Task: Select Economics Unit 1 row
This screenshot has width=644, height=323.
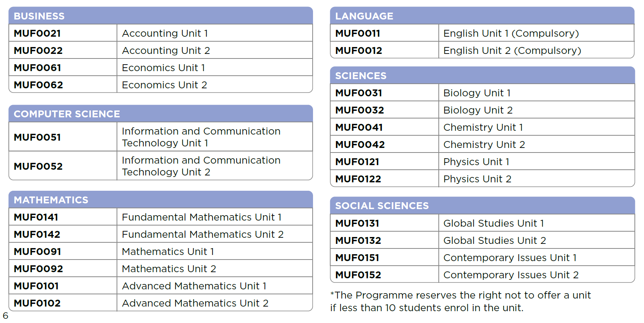Action: pos(163,68)
